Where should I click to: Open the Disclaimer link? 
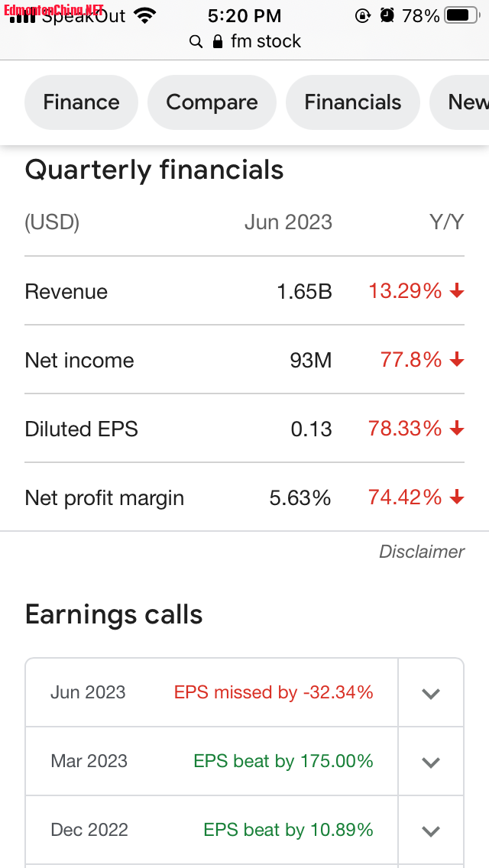tap(422, 552)
